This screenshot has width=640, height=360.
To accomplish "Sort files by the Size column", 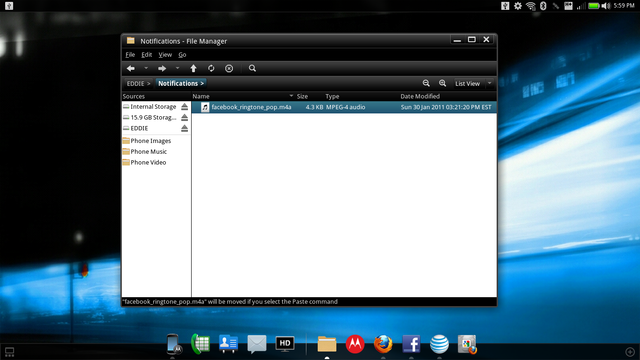I will tap(302, 96).
